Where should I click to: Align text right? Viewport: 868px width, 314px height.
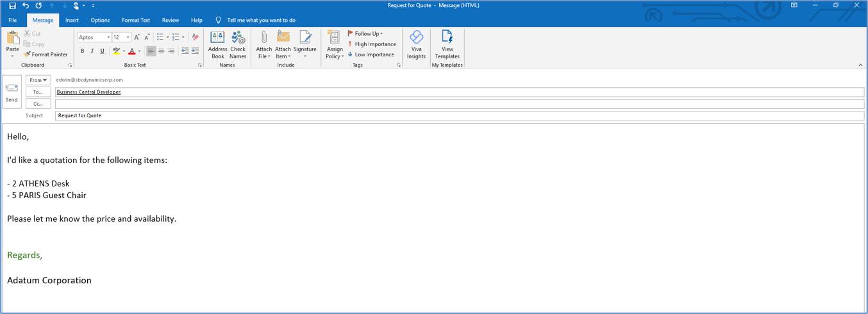click(171, 51)
